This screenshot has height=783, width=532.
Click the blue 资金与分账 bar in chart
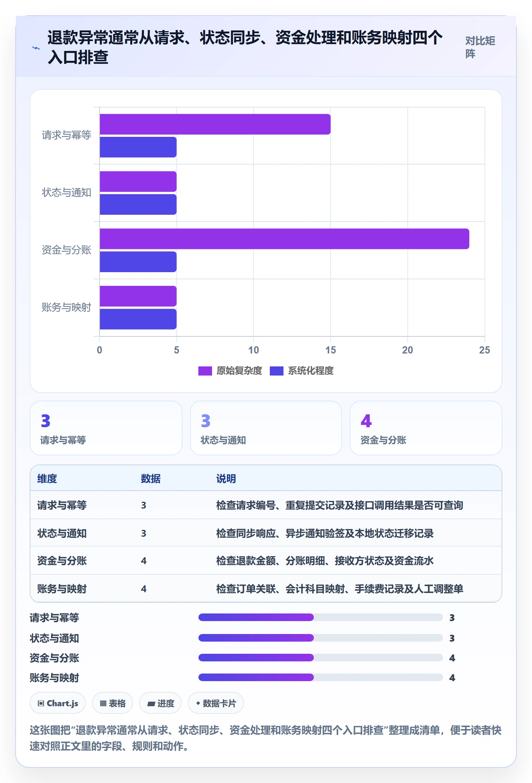click(138, 262)
